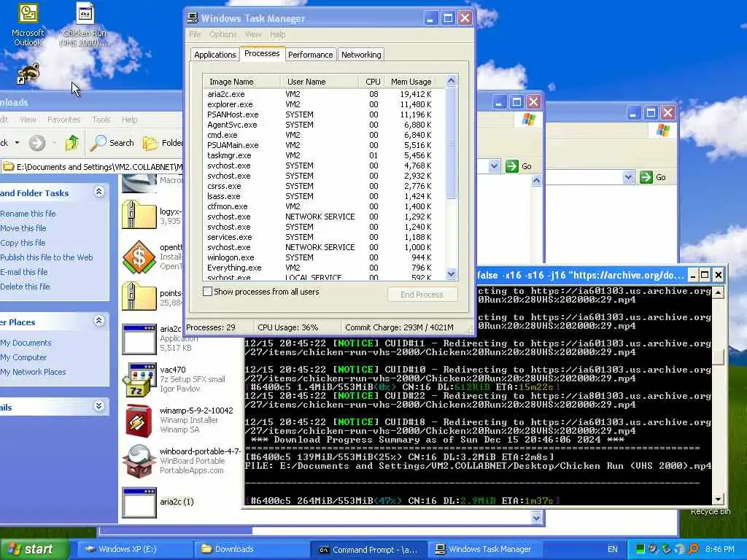Click the Up folder icon in the Downloads toolbar
The height and width of the screenshot is (560, 747).
tap(72, 143)
